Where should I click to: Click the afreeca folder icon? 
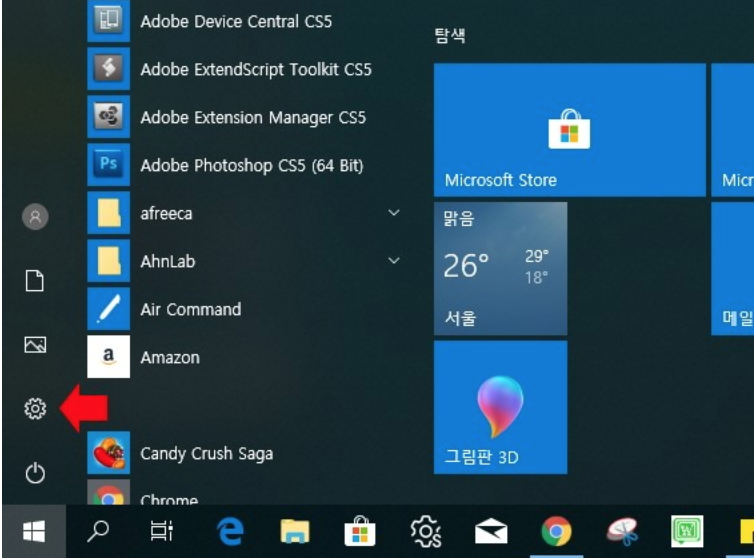pyautogui.click(x=108, y=212)
